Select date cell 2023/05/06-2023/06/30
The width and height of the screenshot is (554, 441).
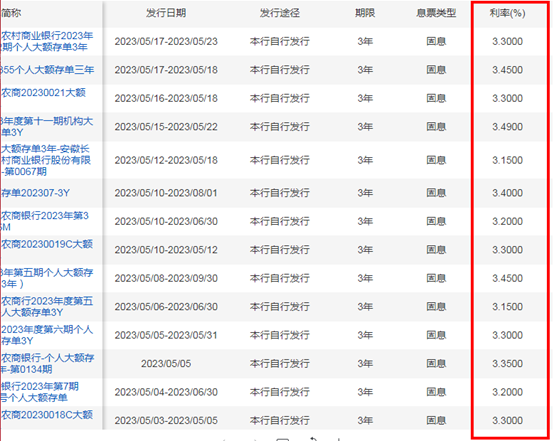[x=166, y=307]
